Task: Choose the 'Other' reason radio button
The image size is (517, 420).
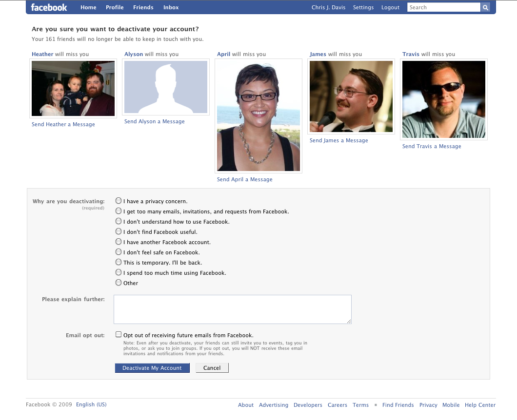Action: (119, 282)
